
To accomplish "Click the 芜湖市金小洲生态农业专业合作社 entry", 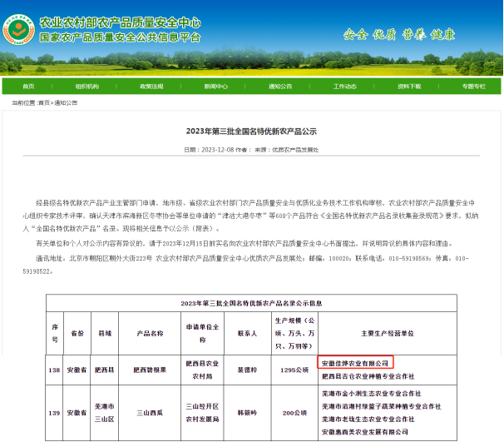I will (371, 394).
